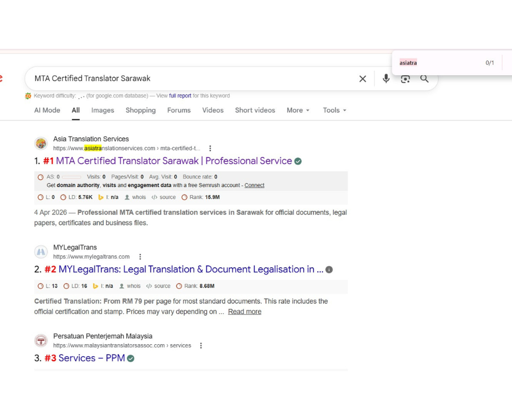Open Google Lens image search icon
The image size is (512, 420).
405,78
